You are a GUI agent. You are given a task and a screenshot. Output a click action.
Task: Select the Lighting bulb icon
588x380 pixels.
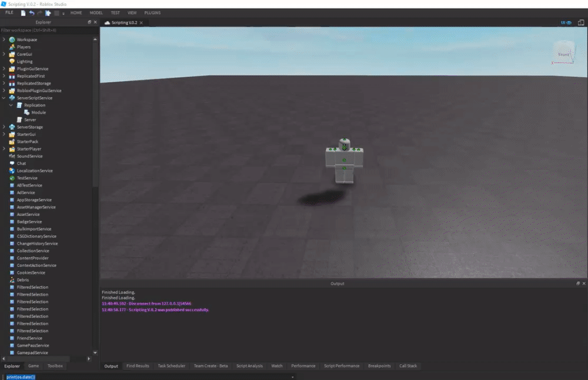point(12,62)
